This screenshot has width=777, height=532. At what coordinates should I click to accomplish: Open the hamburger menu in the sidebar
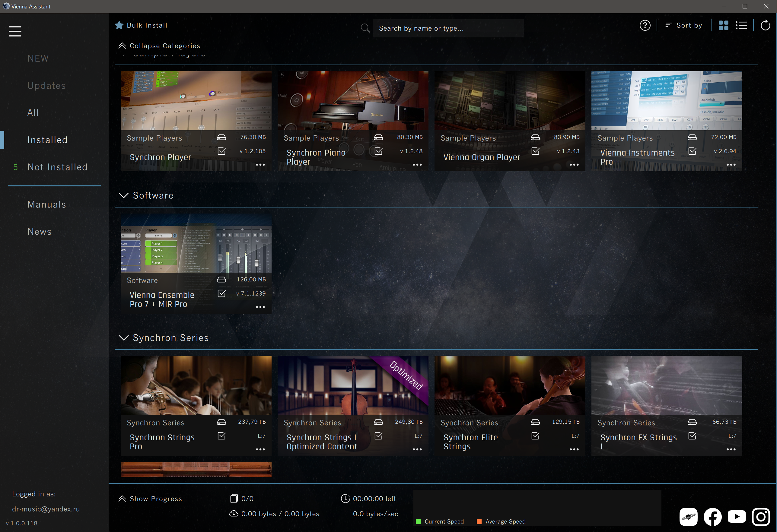15,31
